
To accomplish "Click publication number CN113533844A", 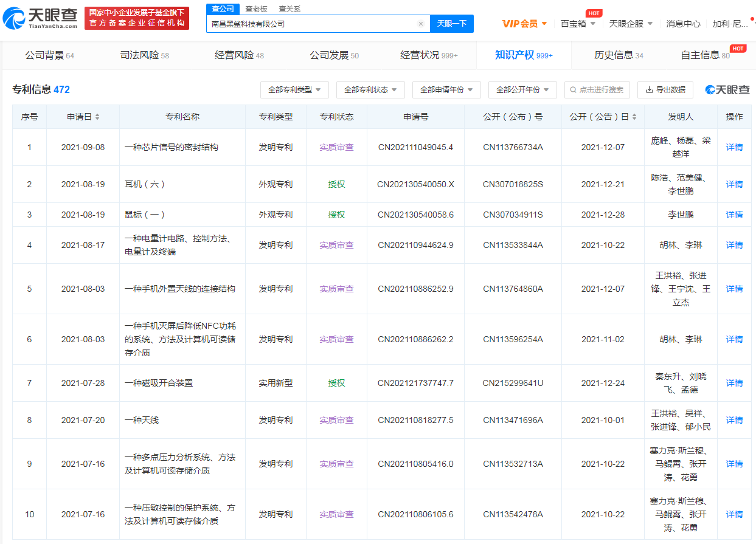I will coord(513,245).
